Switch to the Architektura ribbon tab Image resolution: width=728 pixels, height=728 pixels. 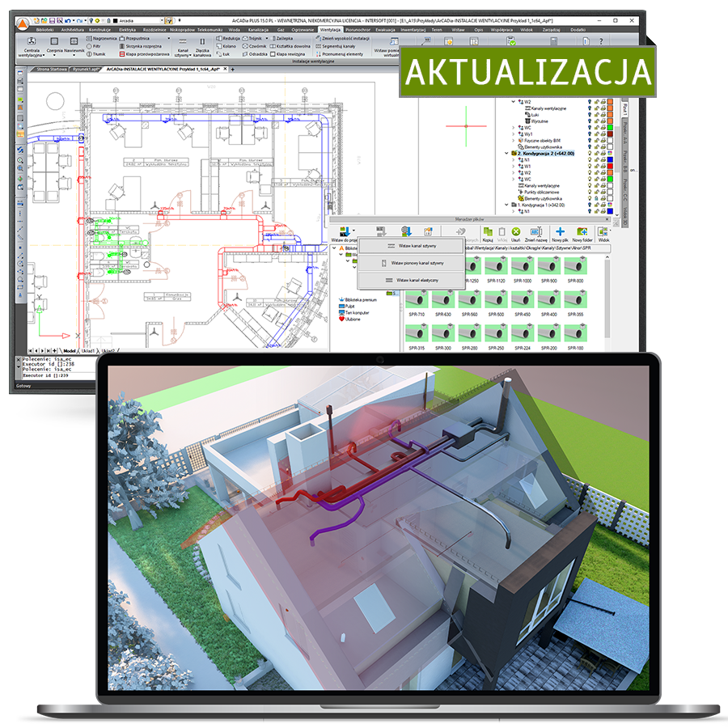tap(73, 30)
